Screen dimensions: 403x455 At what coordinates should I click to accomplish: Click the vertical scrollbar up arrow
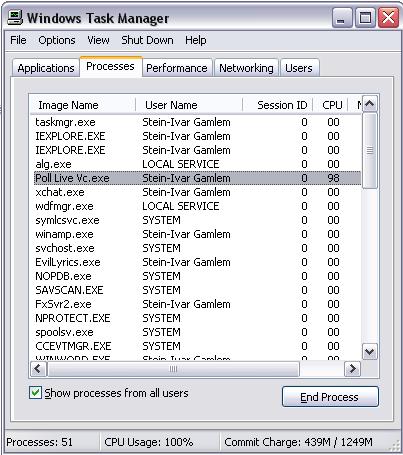370,104
